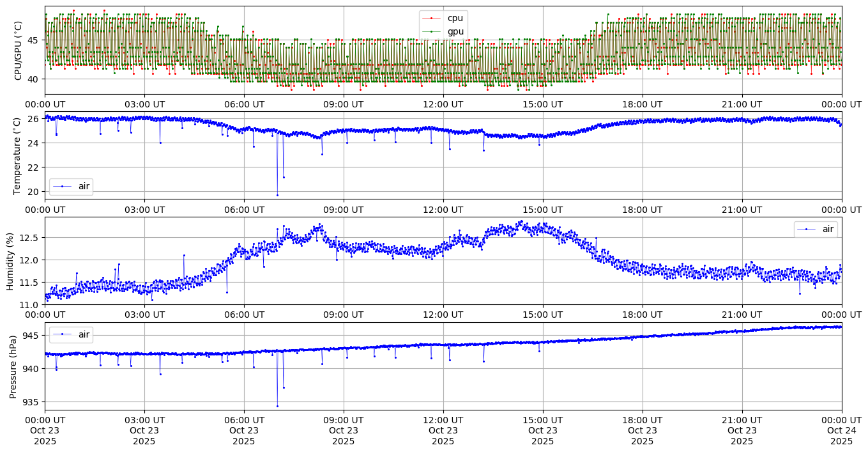
Task: Select the Pressure (hPa) y-axis label
Action: pos(13,366)
